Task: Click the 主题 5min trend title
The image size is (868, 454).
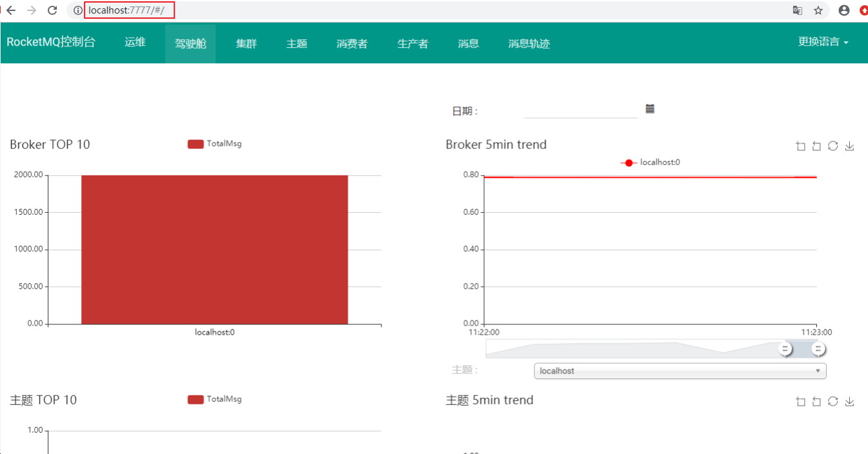Action: click(489, 400)
